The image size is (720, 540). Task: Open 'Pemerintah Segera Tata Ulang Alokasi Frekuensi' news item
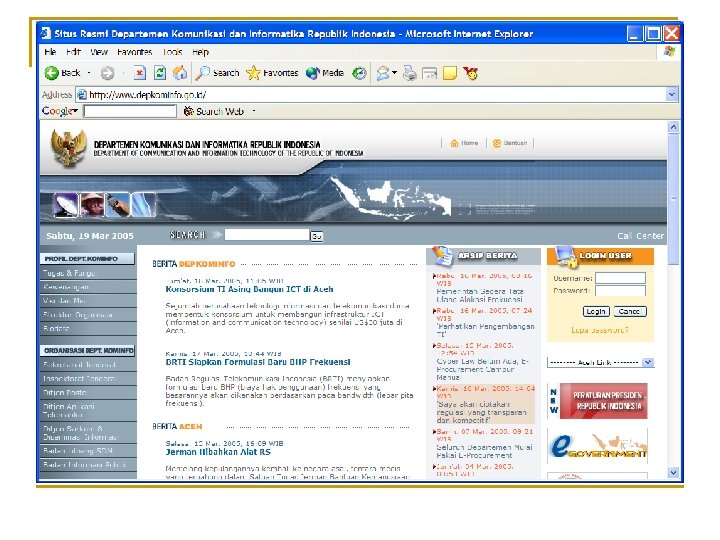pos(480,295)
